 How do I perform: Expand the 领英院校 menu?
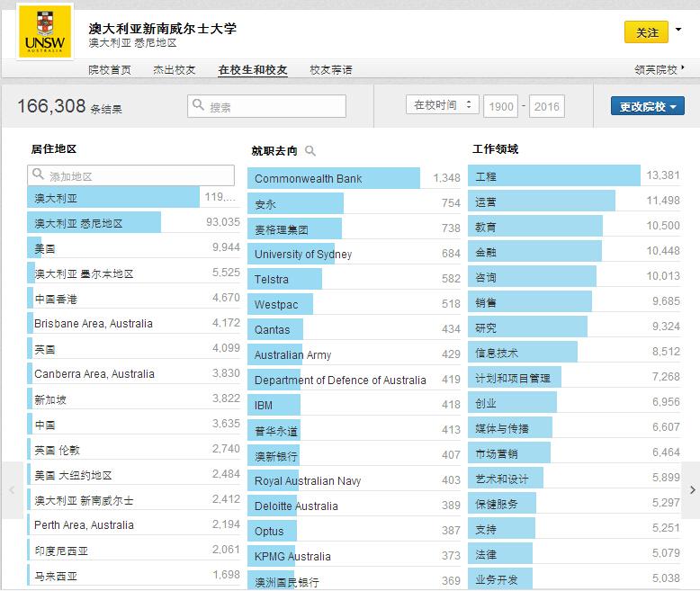[659, 69]
